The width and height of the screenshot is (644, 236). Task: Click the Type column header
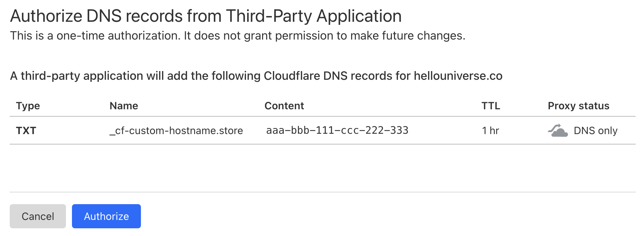click(x=28, y=106)
